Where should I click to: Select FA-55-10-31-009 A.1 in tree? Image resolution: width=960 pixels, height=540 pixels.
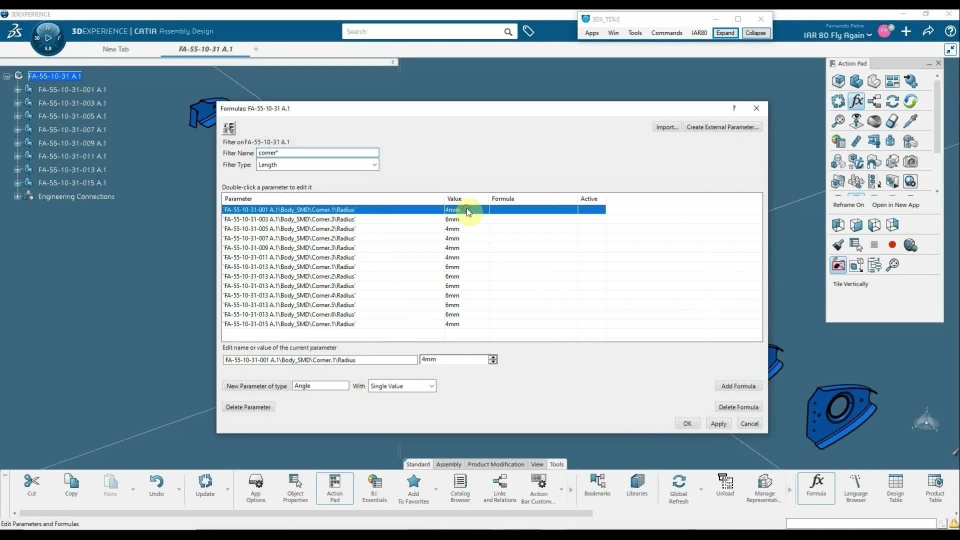click(72, 143)
